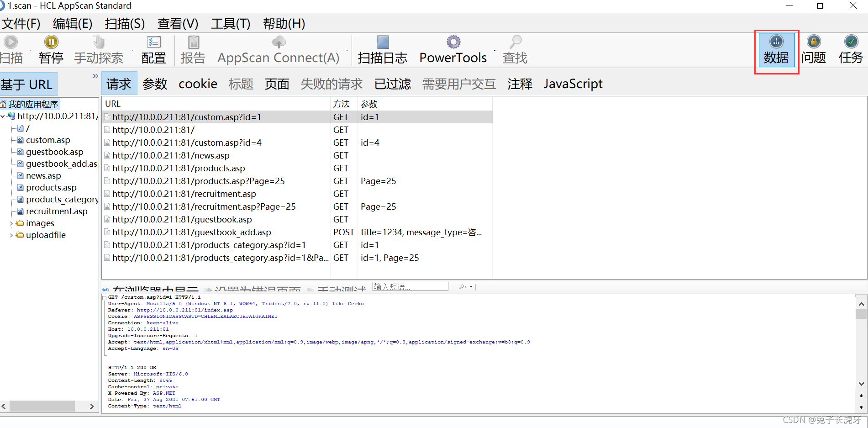868x428 pixels.
Task: Select guestbook.asp in the site tree
Action: [x=54, y=152]
